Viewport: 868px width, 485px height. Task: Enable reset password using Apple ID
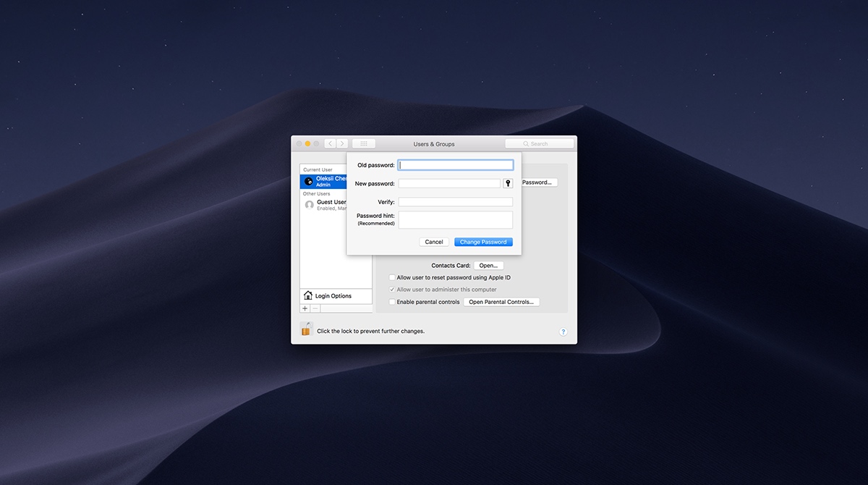pyautogui.click(x=393, y=277)
